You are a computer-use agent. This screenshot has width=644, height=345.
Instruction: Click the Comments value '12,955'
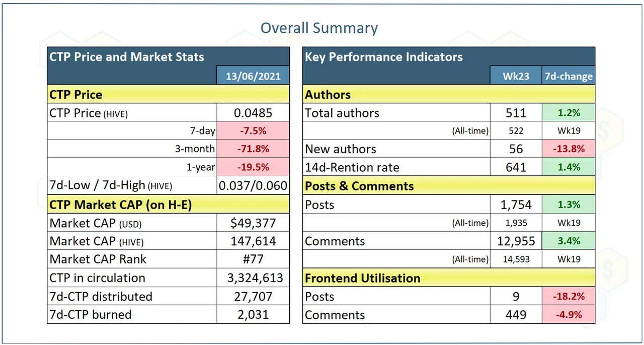click(x=516, y=241)
